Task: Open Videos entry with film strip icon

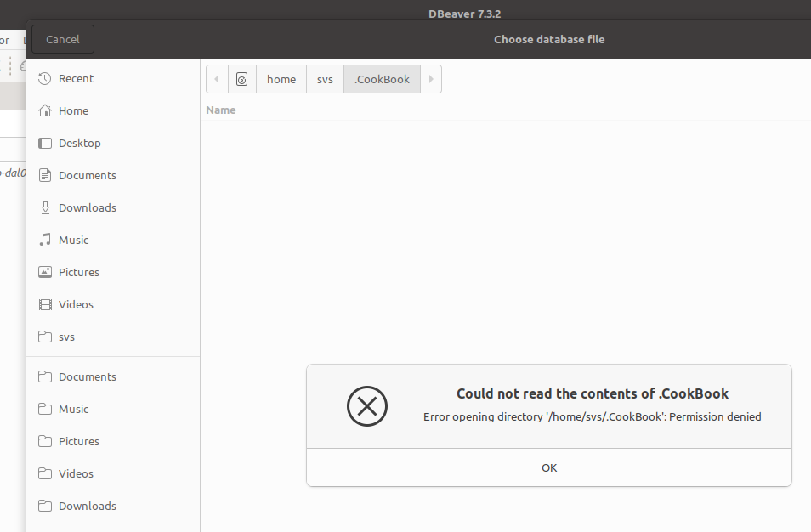Action: (113, 304)
